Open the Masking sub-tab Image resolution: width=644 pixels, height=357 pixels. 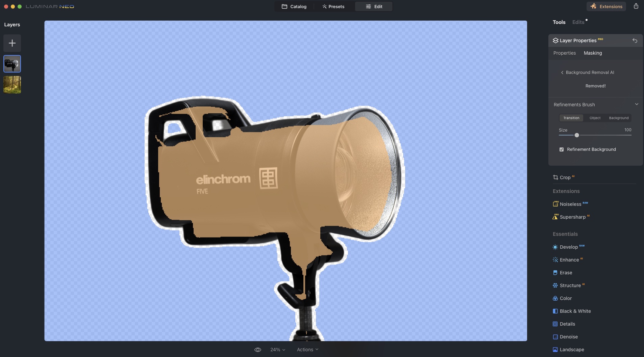[x=593, y=53]
